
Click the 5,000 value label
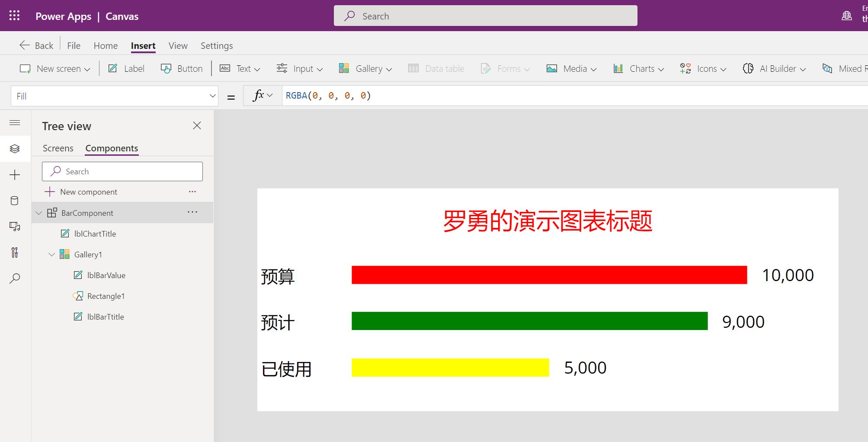pyautogui.click(x=585, y=368)
